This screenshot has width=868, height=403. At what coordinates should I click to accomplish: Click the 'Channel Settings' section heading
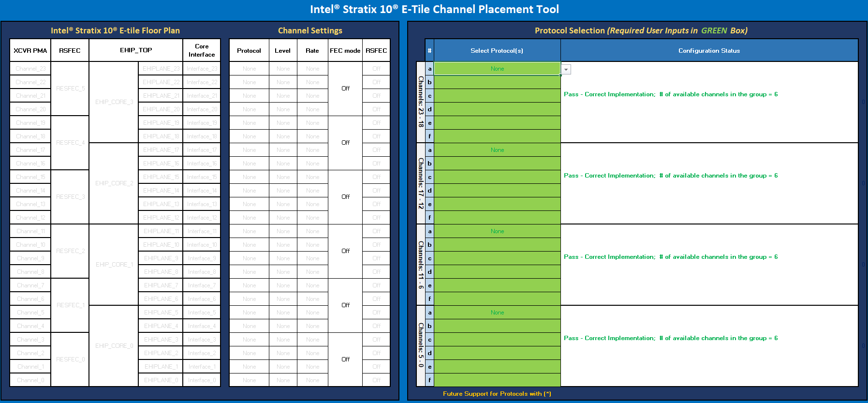click(x=310, y=30)
